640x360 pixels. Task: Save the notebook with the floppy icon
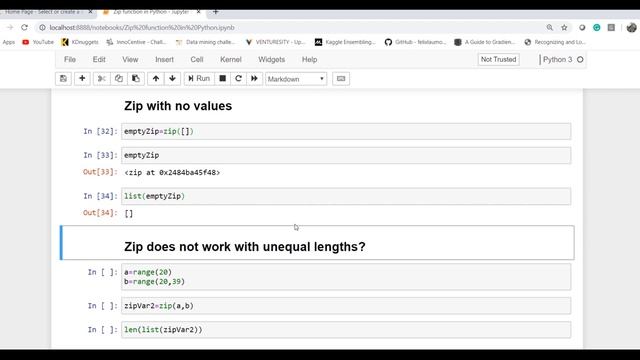(63, 79)
